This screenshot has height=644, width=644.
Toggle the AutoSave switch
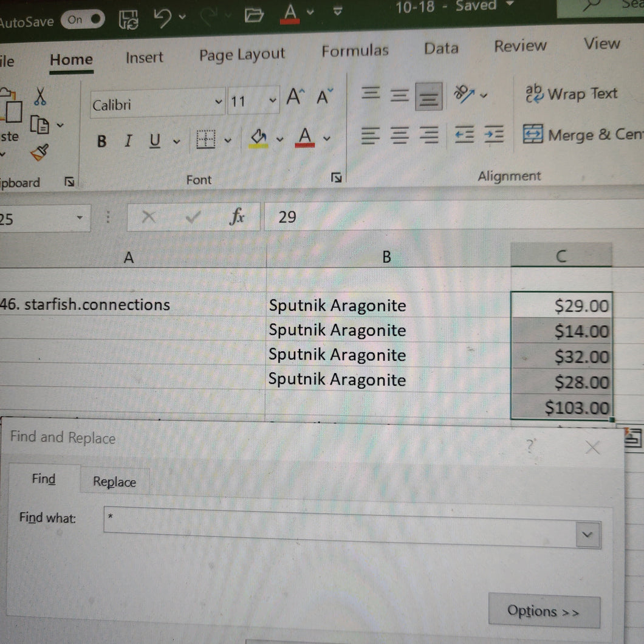(83, 19)
